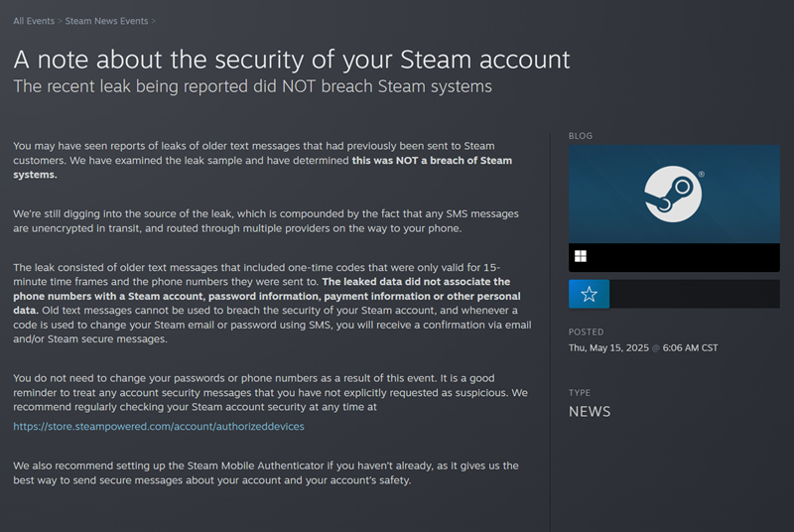
Task: Click the BLOG heading above the banner
Action: [581, 135]
